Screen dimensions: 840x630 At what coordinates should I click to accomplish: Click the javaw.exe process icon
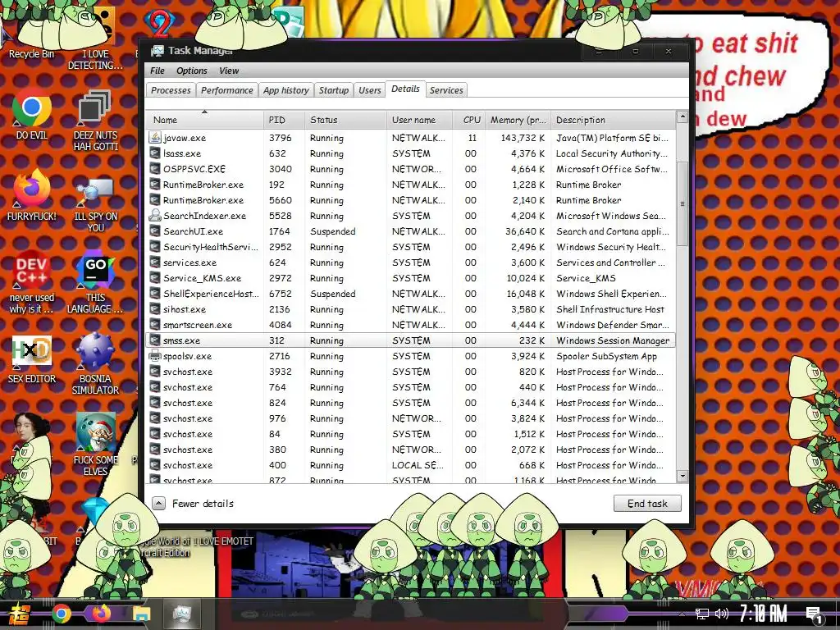[155, 138]
